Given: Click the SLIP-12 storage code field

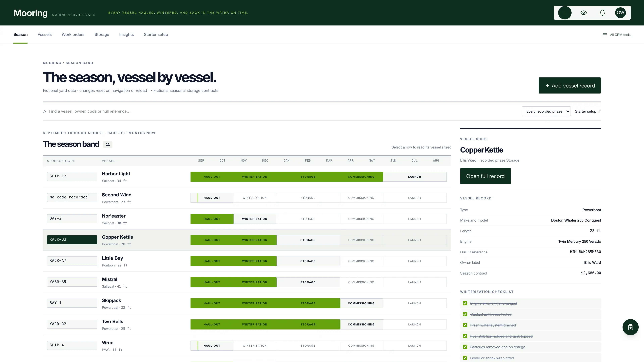Looking at the screenshot, I should [x=72, y=176].
